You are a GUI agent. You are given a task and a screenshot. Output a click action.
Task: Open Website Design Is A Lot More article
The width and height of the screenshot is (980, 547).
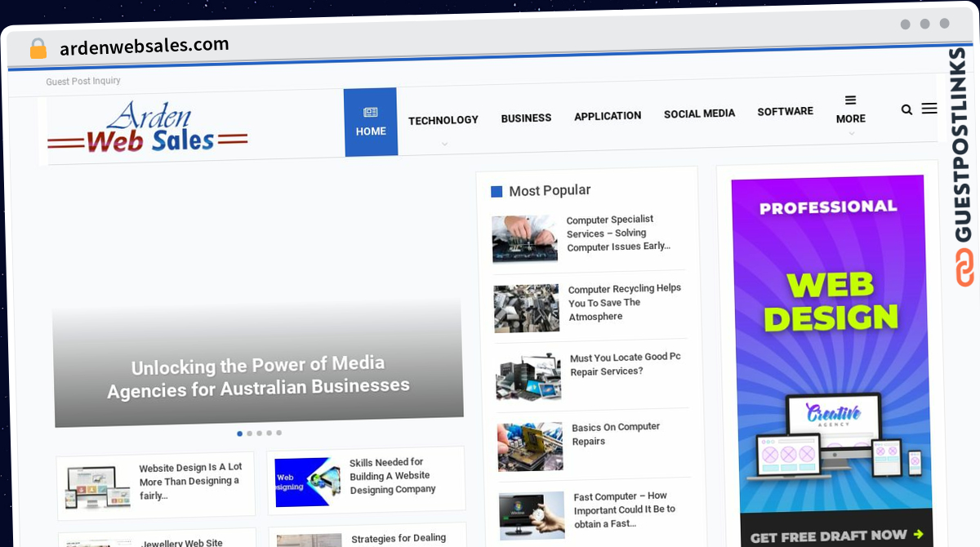click(190, 482)
